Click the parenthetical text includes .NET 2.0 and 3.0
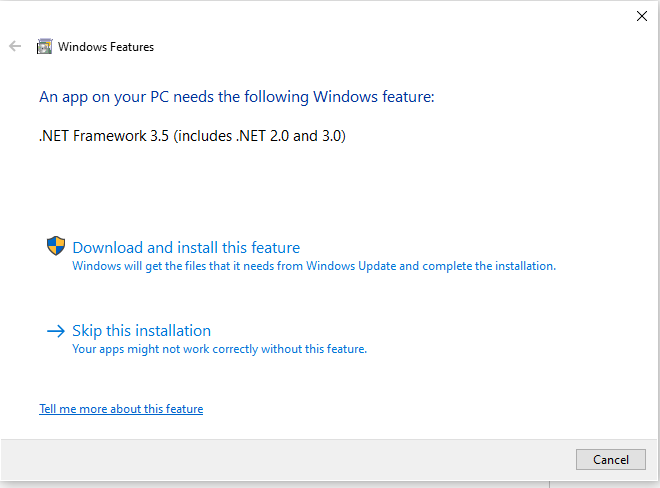 click(x=260, y=136)
